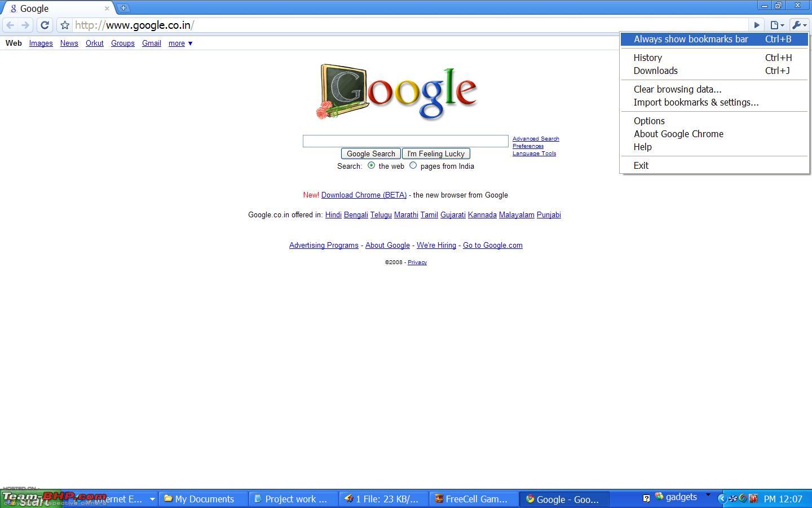This screenshot has width=812, height=508.
Task: Open the Privacy link
Action: [x=417, y=262]
